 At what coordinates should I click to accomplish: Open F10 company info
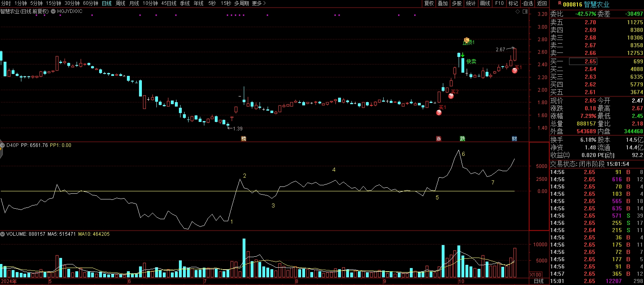click(499, 3)
